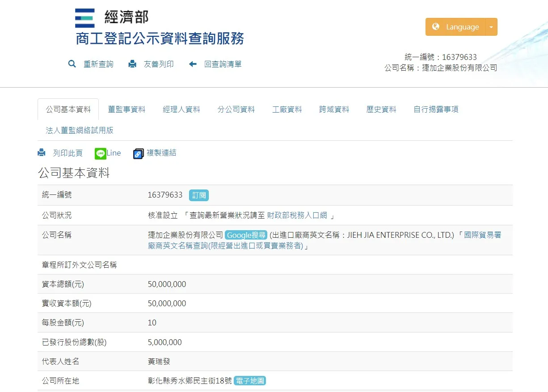
Task: Click the printer icon beside 友善列印
Action: pos(132,64)
